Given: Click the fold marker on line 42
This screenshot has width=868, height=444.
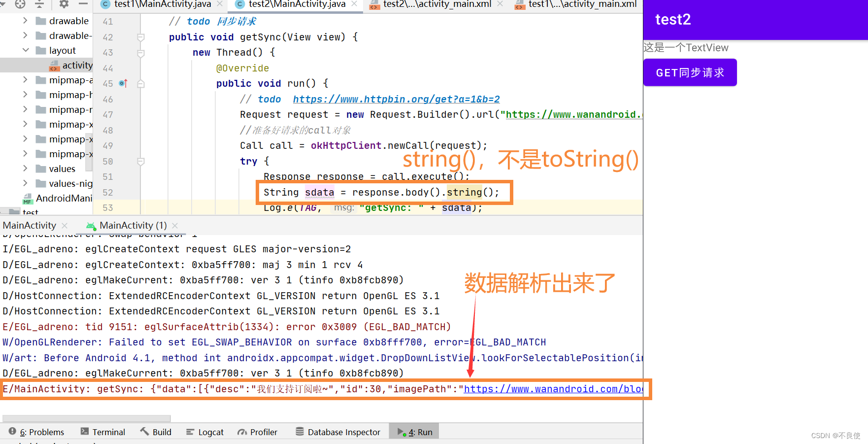Looking at the screenshot, I should 141,37.
